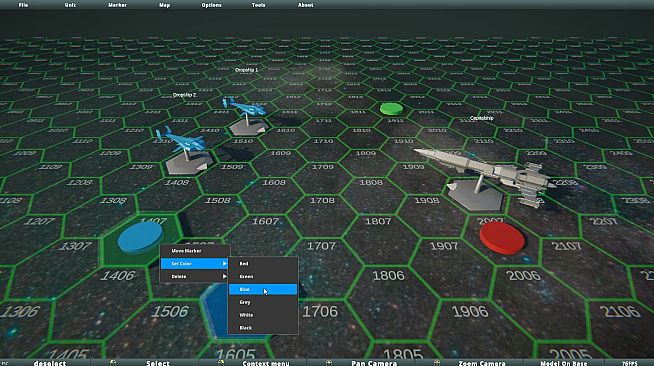Open the Marker menu

pos(117,5)
